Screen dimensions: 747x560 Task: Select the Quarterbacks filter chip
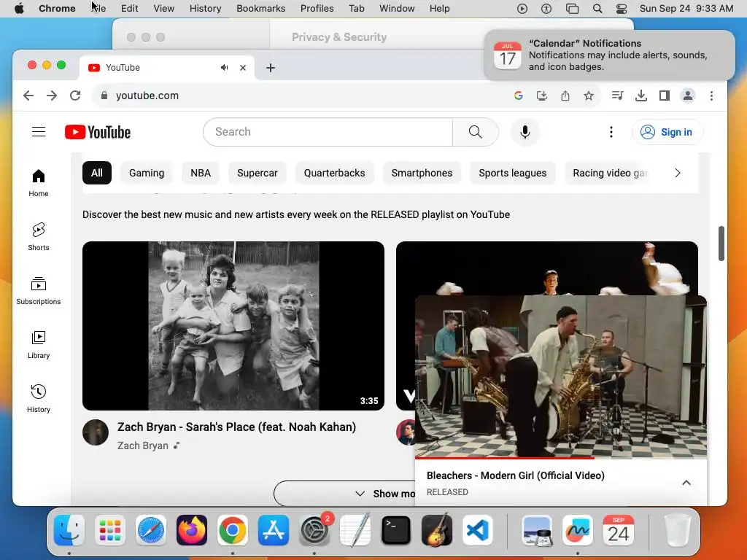click(334, 173)
